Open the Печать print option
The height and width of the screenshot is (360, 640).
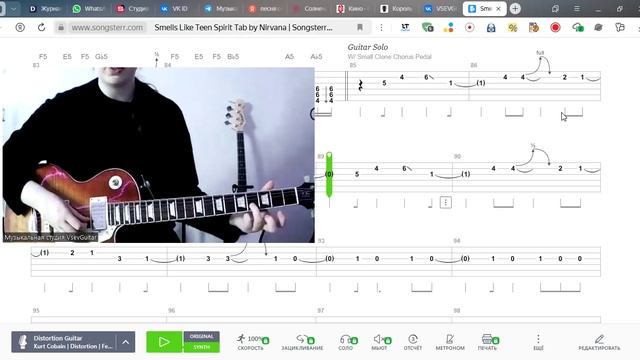[488, 342]
